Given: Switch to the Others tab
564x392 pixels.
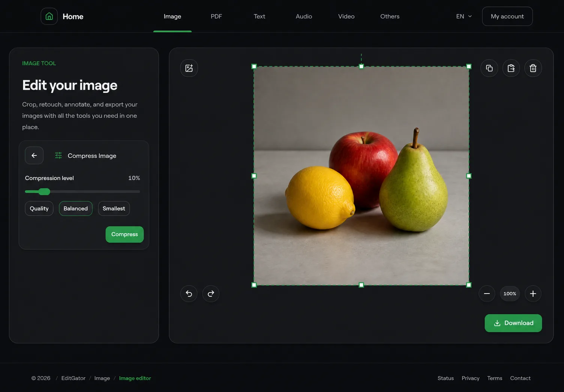Looking at the screenshot, I should click(x=390, y=16).
